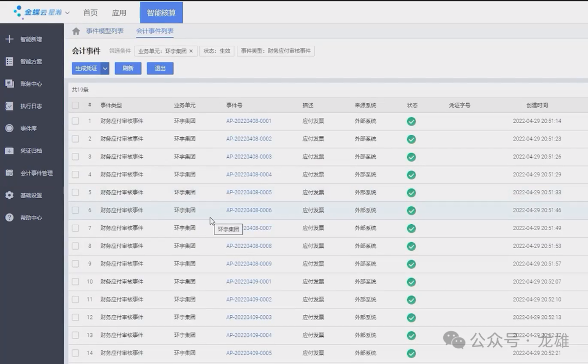Click the 刷新 button
Viewport: 588px width, 364px height.
(x=128, y=68)
